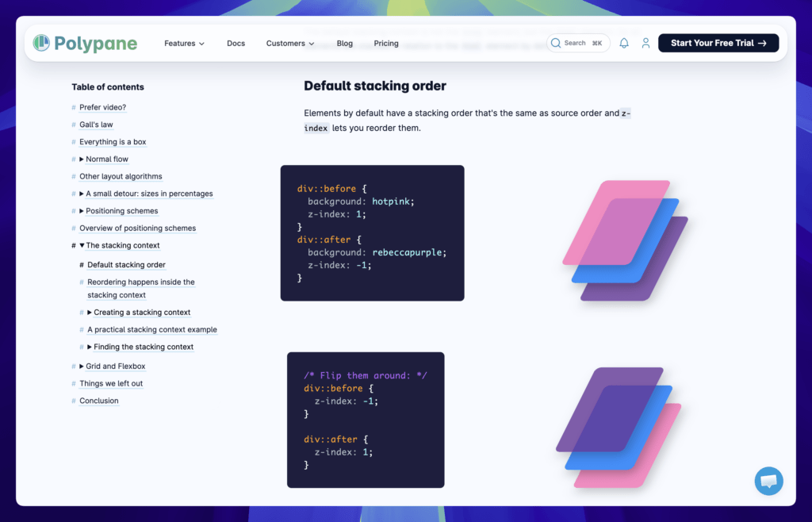Click hash anchor beside Prefer video?
Viewport: 812px width, 522px height.
click(x=74, y=108)
